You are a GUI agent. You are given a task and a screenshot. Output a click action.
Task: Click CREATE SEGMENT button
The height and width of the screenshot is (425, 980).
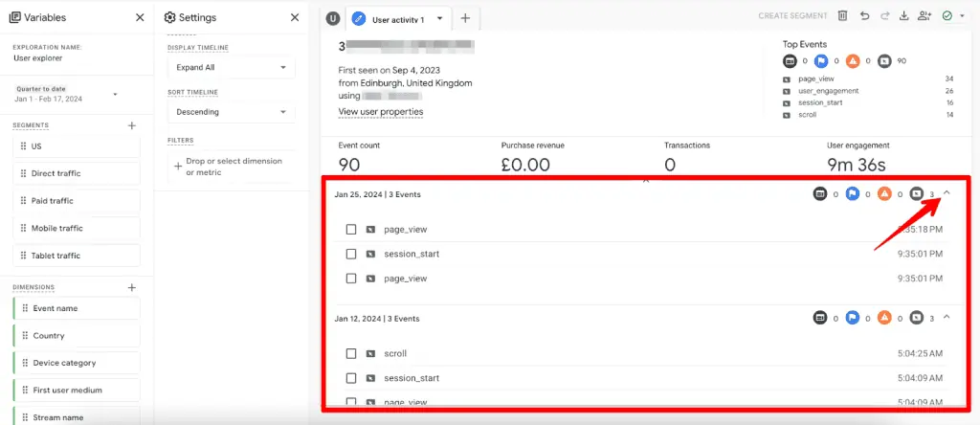(x=792, y=16)
